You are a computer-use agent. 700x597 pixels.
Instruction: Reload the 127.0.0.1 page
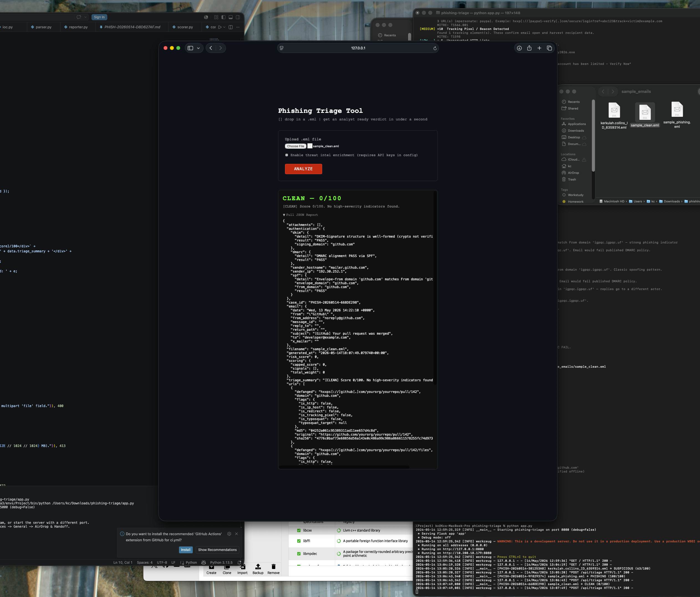coord(435,48)
